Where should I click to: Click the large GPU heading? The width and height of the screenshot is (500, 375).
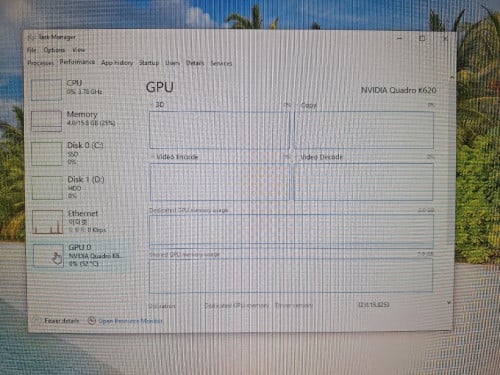pyautogui.click(x=160, y=87)
